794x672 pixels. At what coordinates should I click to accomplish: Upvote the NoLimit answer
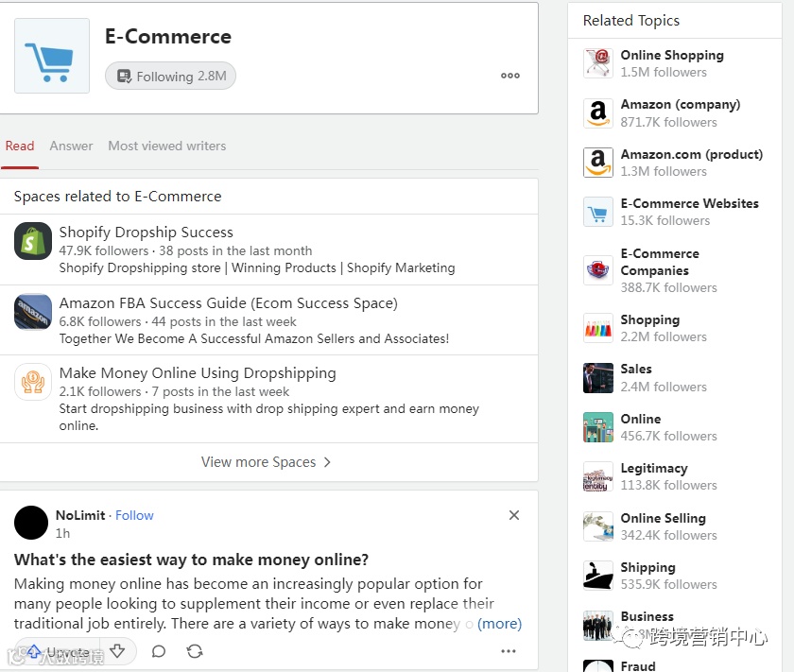coord(59,651)
